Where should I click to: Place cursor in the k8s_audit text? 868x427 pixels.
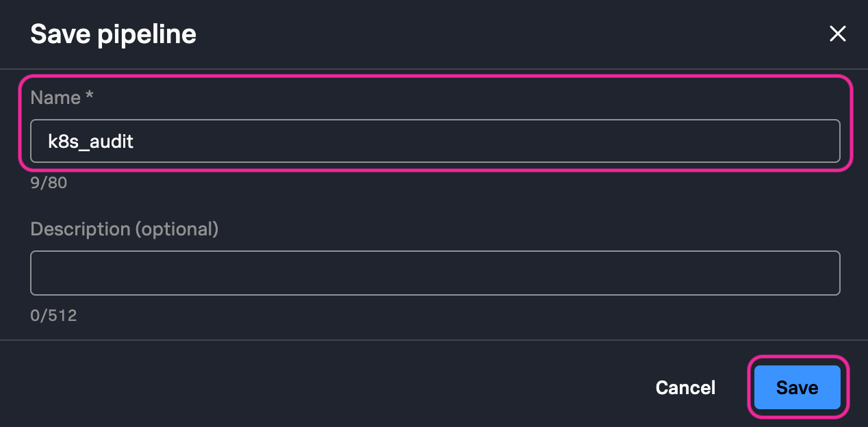coord(90,142)
